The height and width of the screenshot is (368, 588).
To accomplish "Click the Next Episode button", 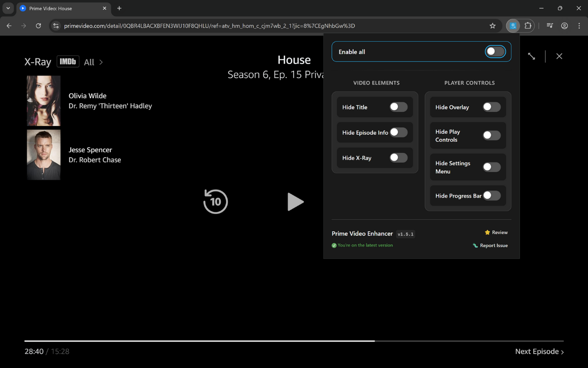I will click(539, 351).
